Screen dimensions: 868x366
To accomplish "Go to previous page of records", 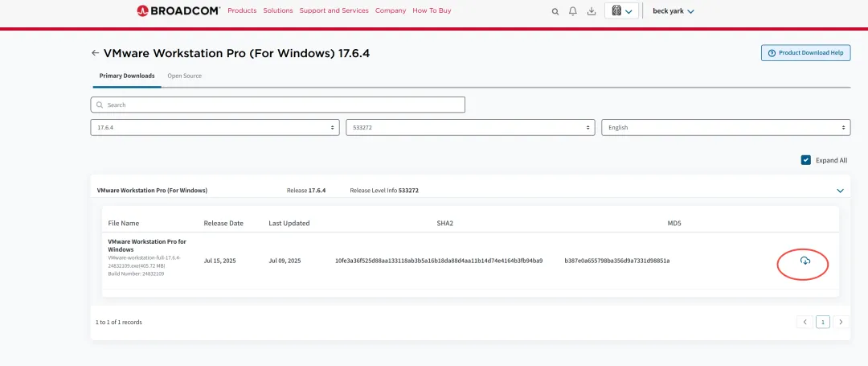I will (805, 322).
